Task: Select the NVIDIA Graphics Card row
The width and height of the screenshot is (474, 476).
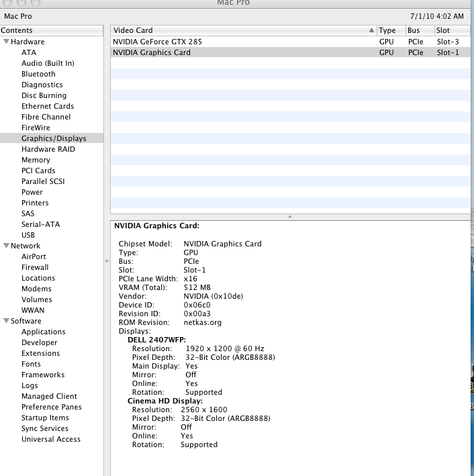Action: click(290, 52)
